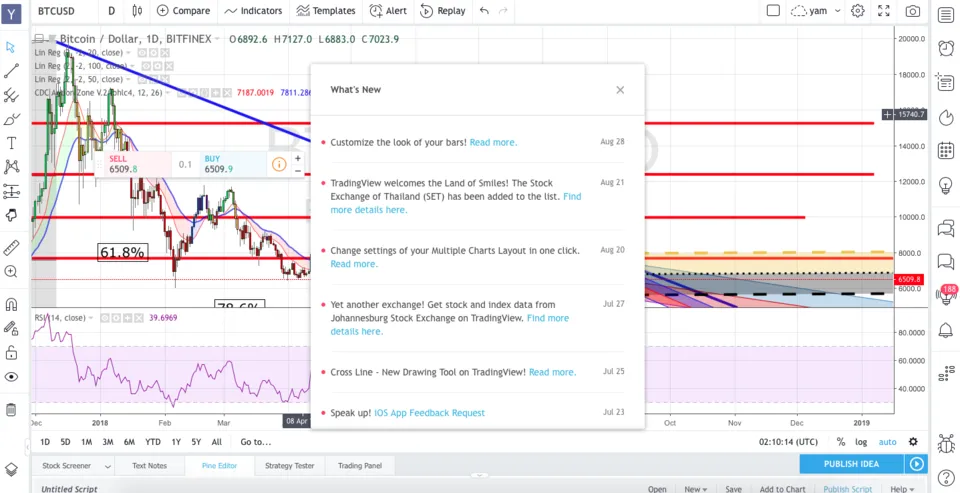Open the Go to date dialog
960x493 pixels.
[255, 442]
